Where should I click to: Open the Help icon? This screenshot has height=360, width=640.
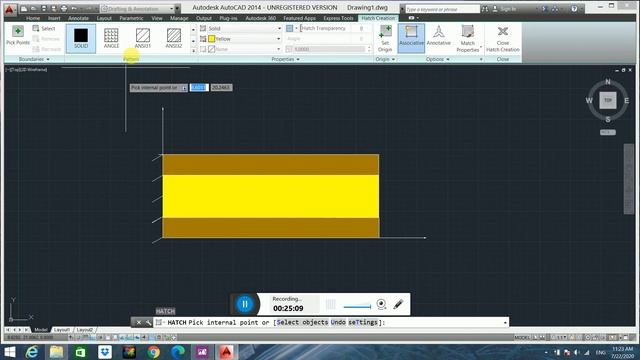pos(574,9)
